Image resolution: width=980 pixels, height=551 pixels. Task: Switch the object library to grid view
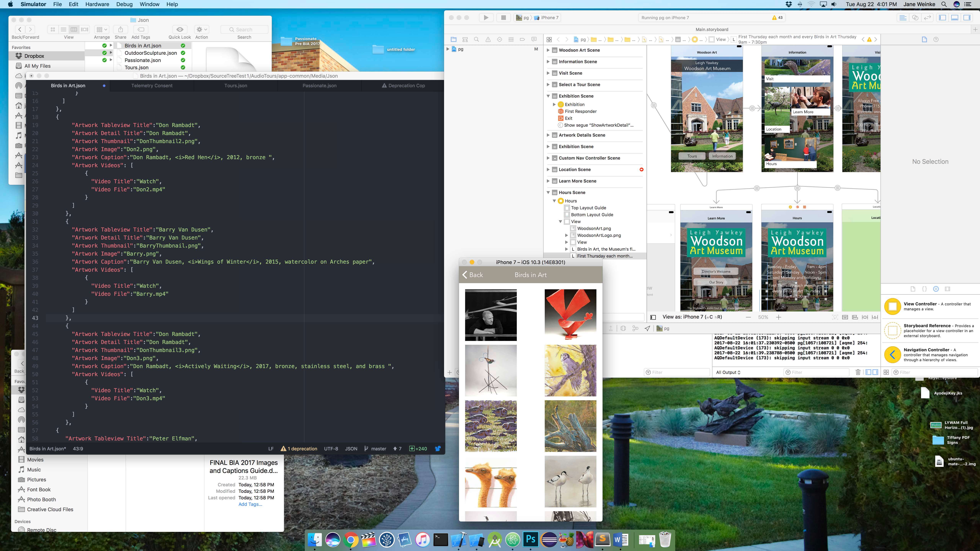[x=886, y=372]
